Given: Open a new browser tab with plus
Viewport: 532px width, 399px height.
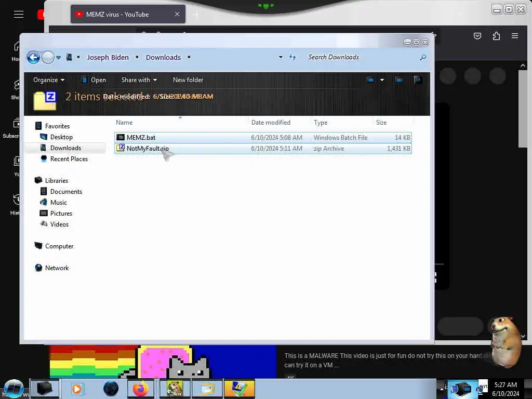Looking at the screenshot, I should click(196, 14).
